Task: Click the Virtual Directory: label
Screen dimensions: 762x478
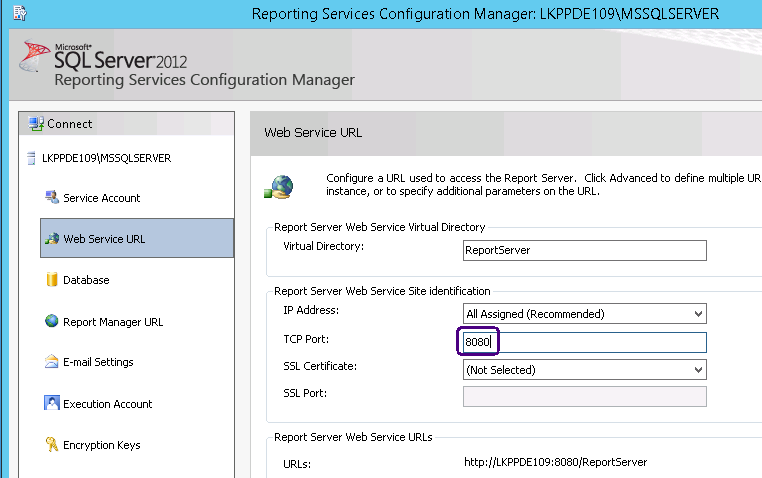Action: [x=324, y=246]
